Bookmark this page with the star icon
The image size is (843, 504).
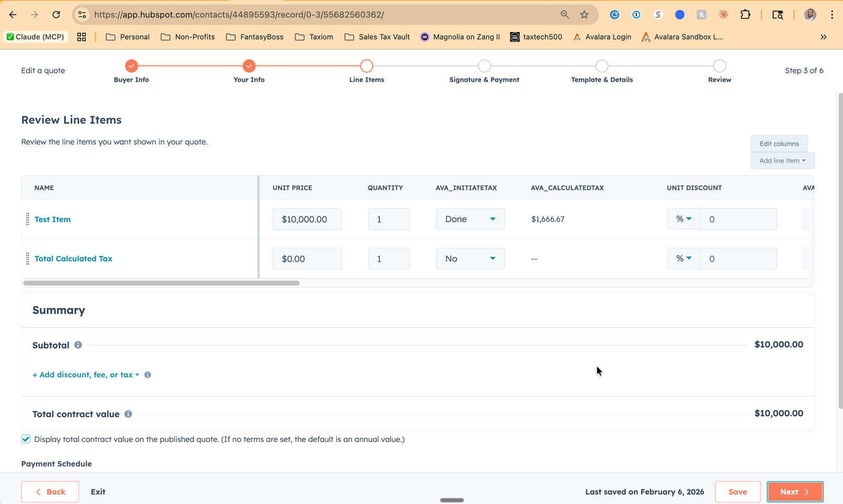point(584,15)
